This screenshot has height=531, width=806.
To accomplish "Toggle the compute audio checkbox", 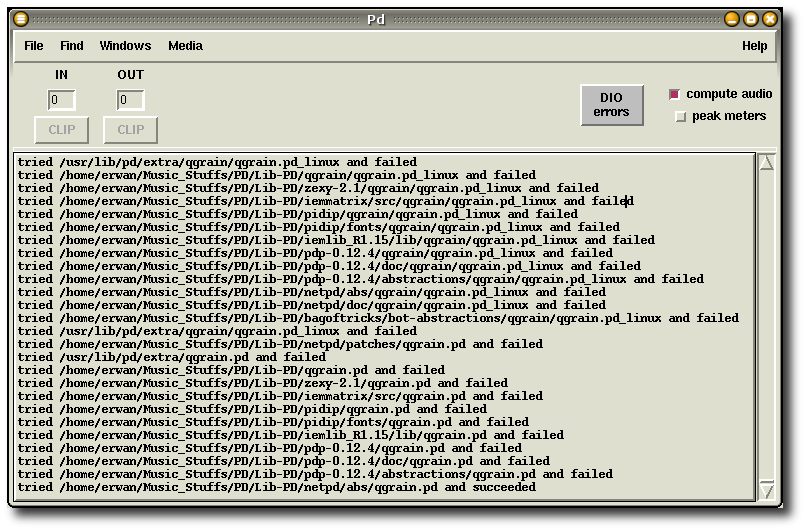I will click(674, 94).
